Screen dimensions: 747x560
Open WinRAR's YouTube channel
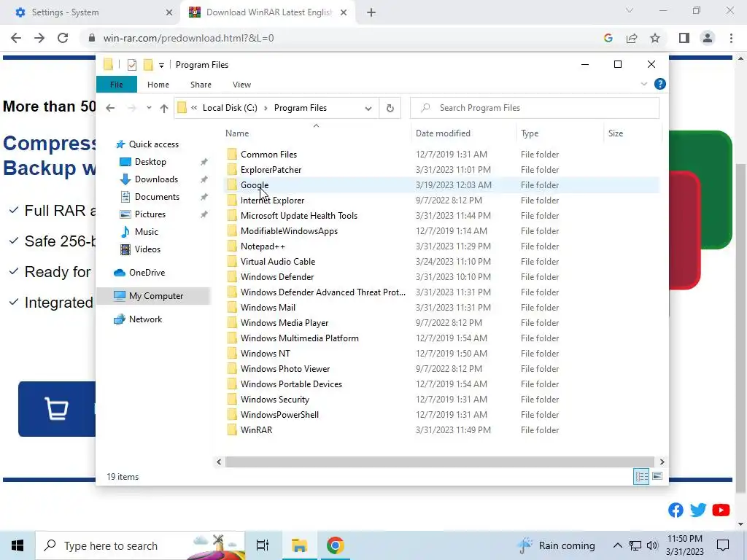point(721,510)
